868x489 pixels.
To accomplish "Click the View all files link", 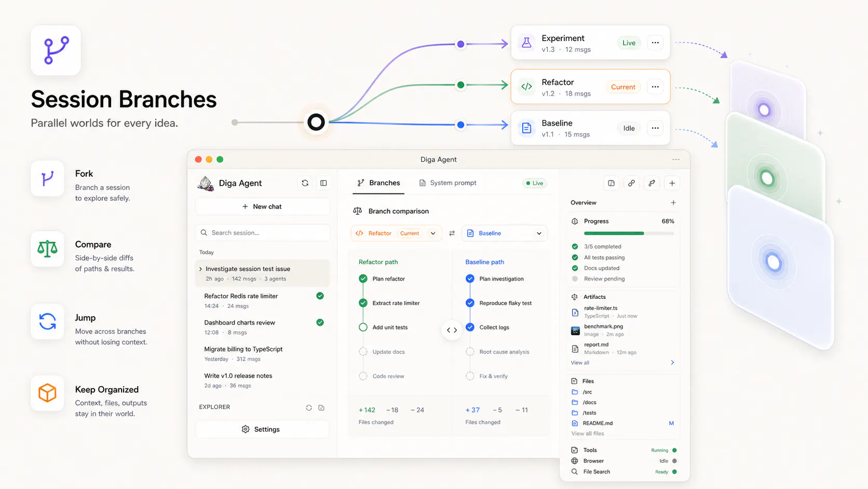I will coord(588,433).
